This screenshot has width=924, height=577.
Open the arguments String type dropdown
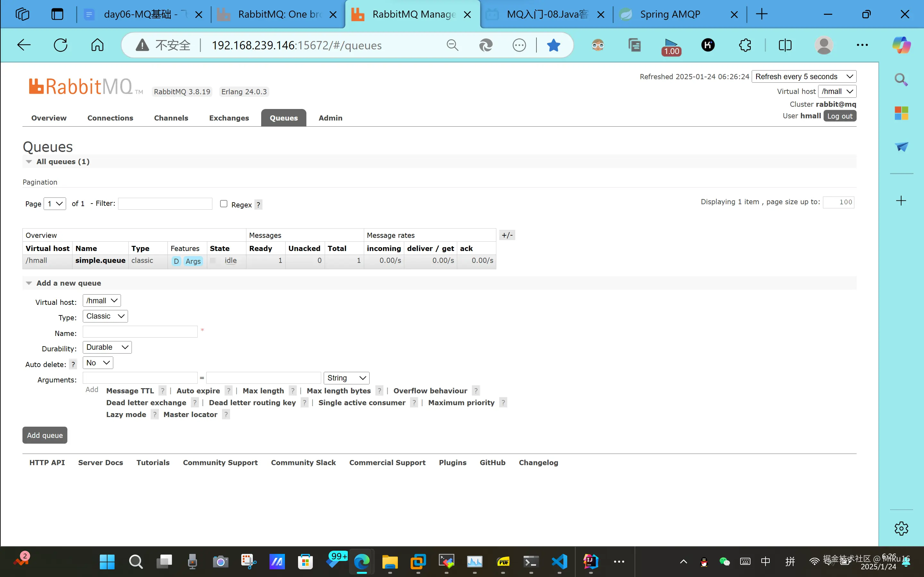coord(346,378)
